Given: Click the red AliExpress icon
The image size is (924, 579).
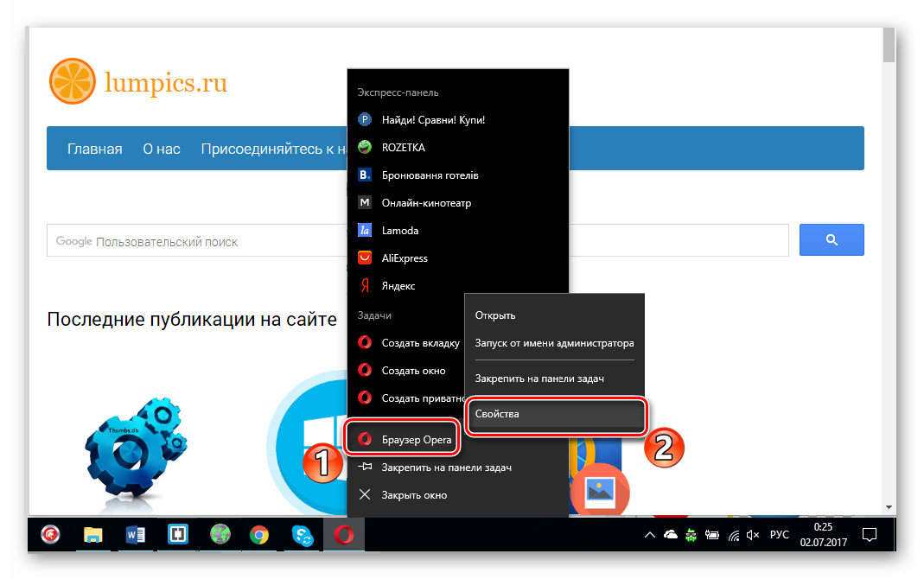Looking at the screenshot, I should pyautogui.click(x=365, y=258).
